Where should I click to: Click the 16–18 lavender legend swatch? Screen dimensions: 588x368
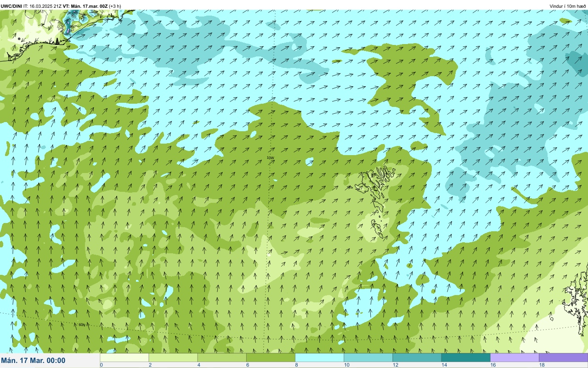[514, 357]
